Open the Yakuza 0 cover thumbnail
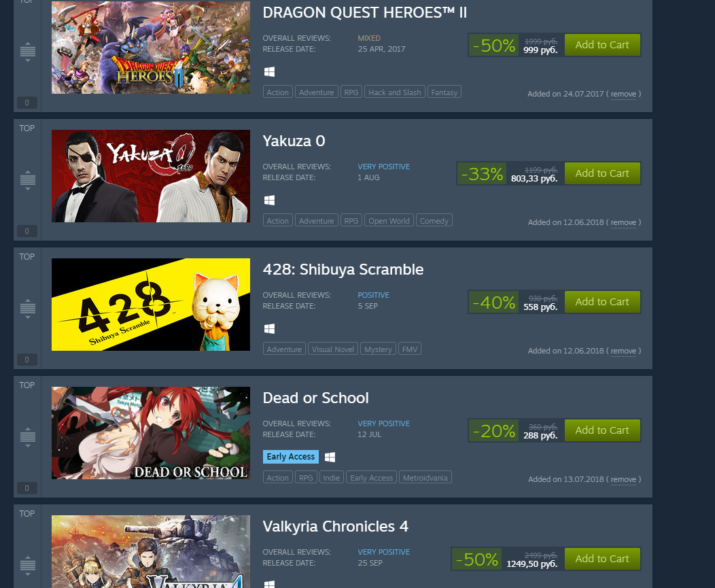This screenshot has width=715, height=588. coord(150,176)
